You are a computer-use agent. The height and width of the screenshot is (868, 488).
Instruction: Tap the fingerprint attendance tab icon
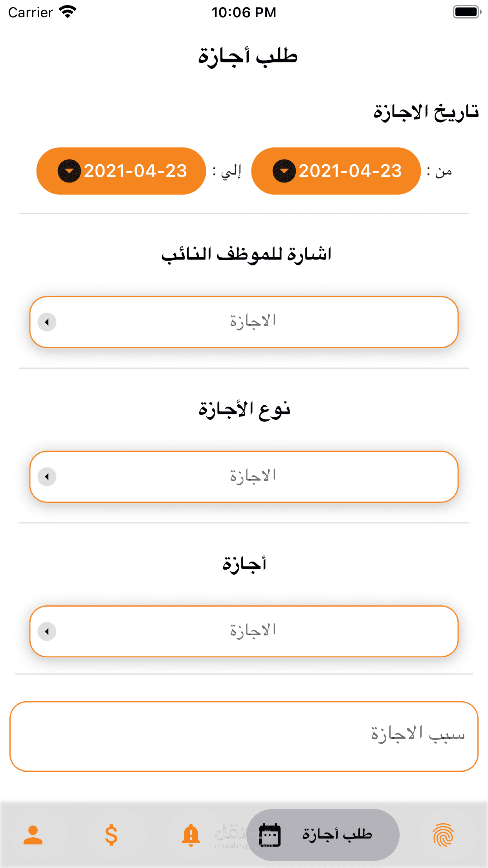[x=443, y=835]
